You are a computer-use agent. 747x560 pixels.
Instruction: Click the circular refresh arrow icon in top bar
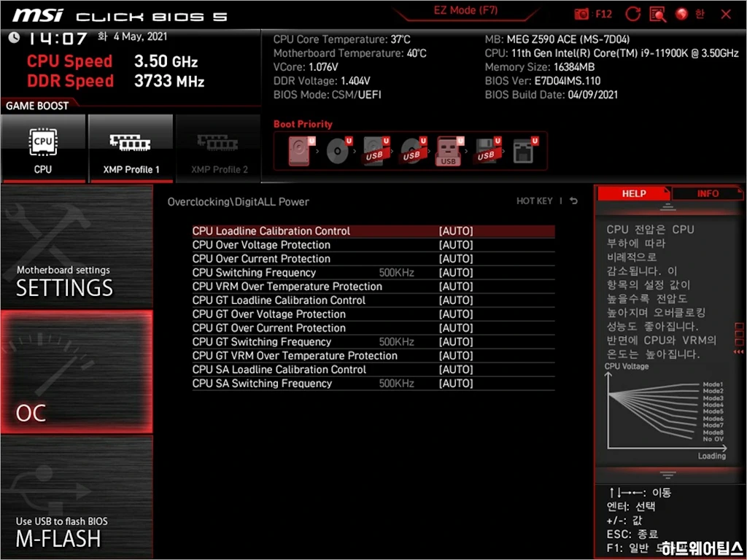point(632,15)
